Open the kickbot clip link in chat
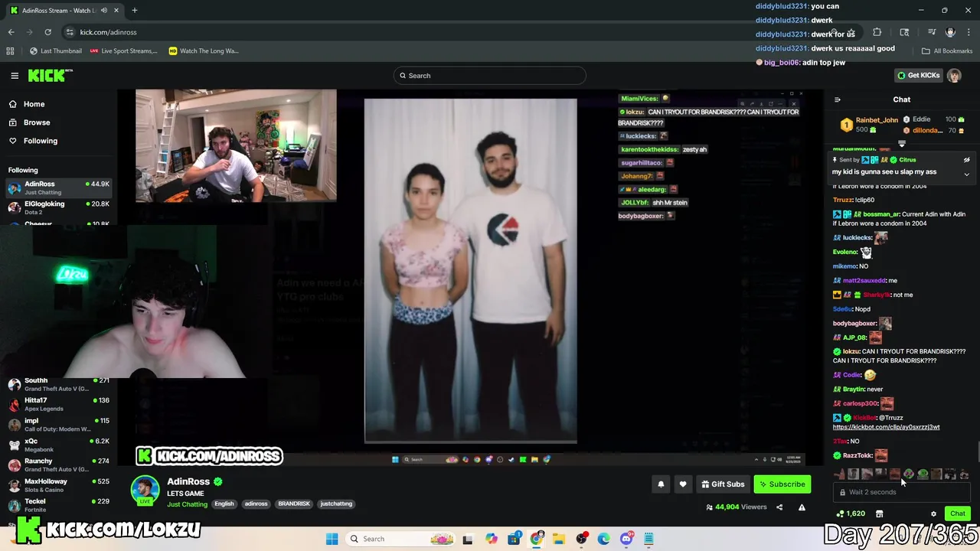 pos(886,427)
